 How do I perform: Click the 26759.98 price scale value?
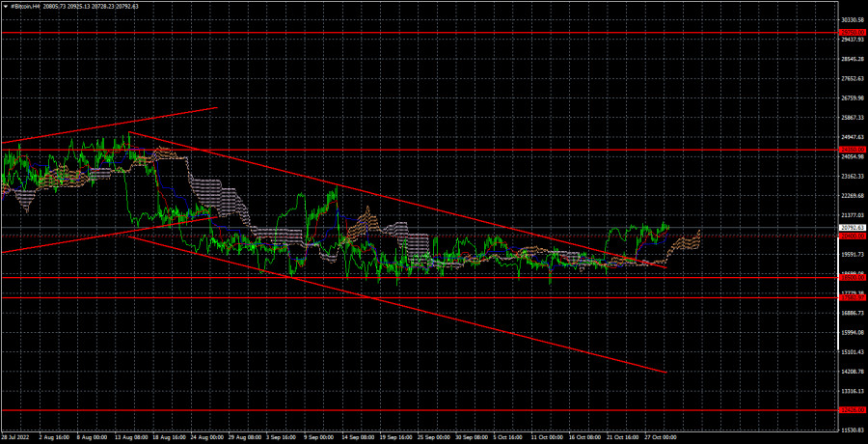(x=853, y=98)
